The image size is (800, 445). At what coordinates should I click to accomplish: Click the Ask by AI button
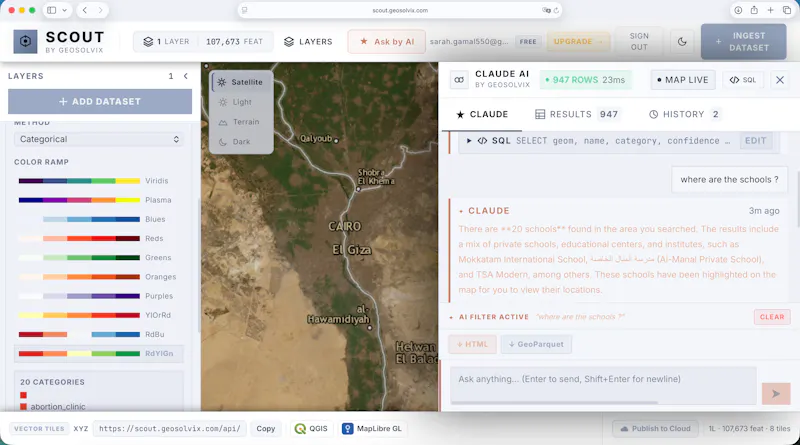387,42
